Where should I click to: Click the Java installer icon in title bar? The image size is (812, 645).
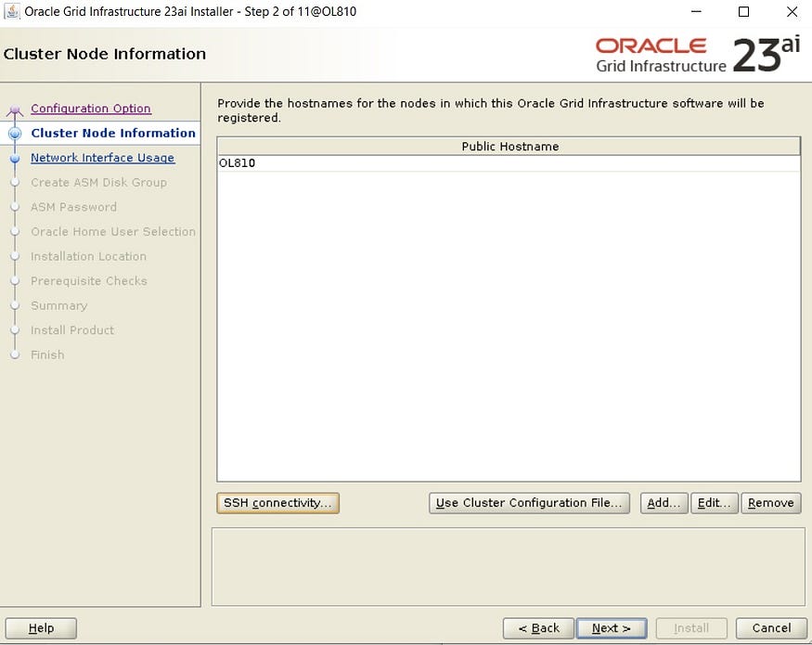(11, 11)
